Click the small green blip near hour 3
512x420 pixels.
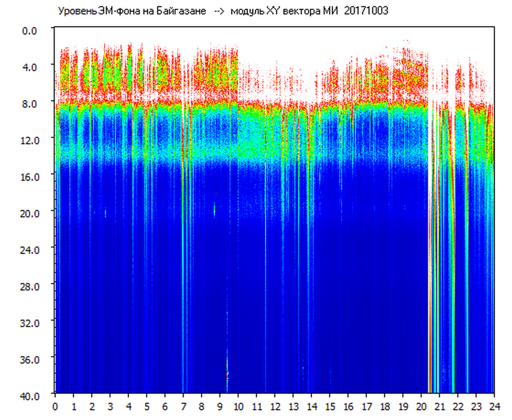tap(106, 213)
